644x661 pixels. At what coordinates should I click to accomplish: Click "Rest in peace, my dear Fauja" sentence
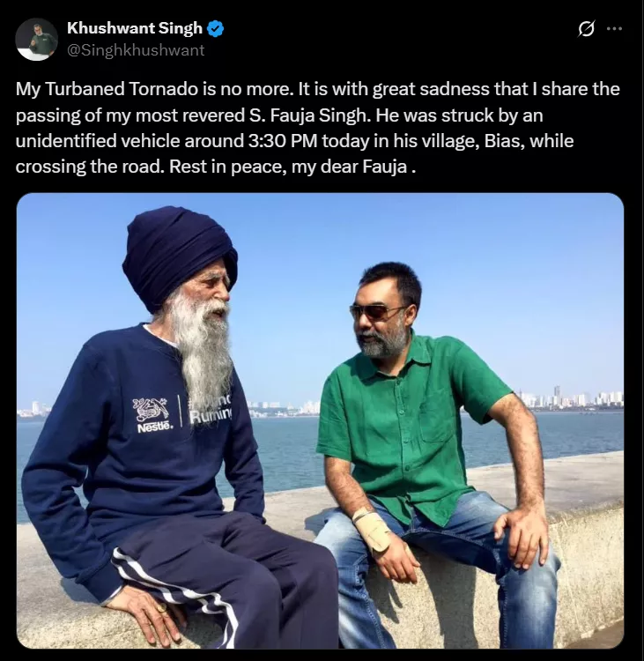click(x=288, y=167)
